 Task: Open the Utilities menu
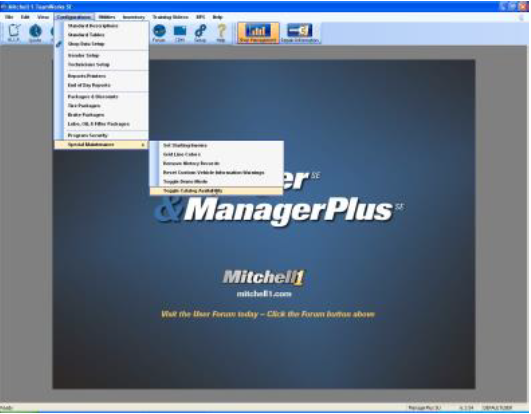[x=107, y=17]
